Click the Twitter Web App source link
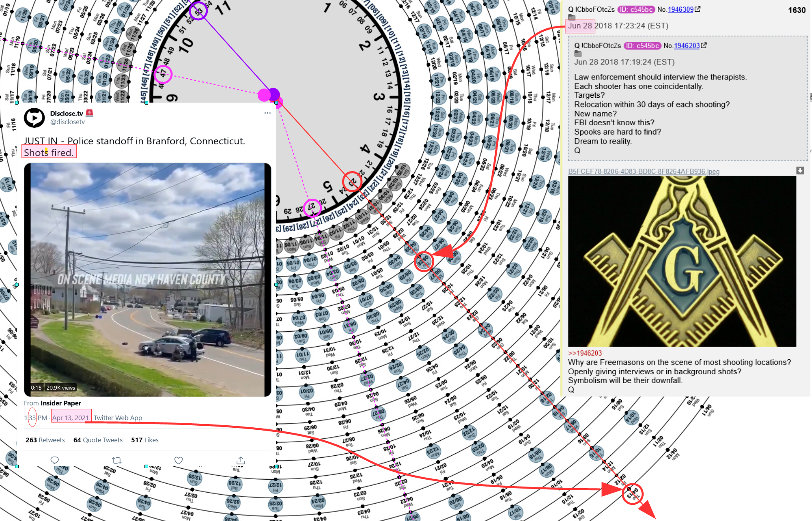This screenshot has width=812, height=521. pyautogui.click(x=118, y=418)
